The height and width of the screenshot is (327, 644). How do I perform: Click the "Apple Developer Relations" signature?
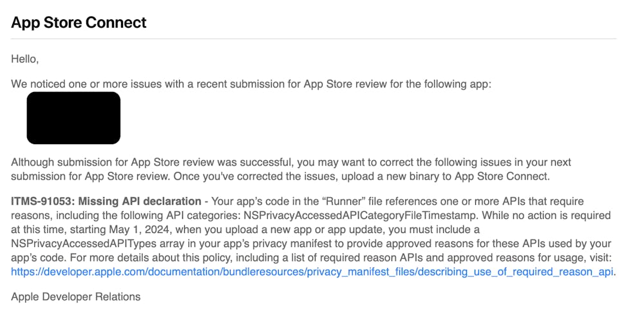coord(76,297)
